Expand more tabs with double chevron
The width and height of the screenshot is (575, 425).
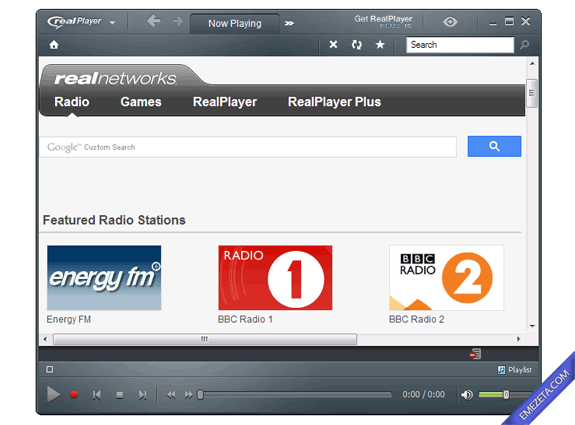289,23
